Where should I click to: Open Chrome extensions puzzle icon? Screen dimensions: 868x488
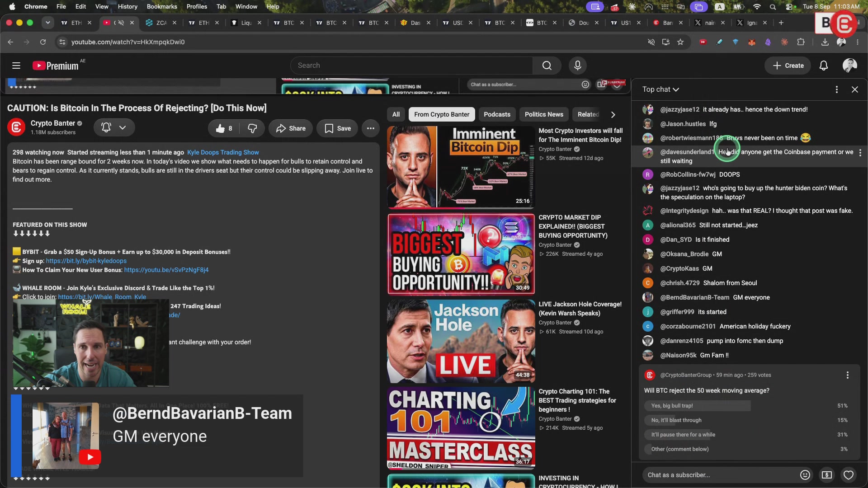coord(801,42)
